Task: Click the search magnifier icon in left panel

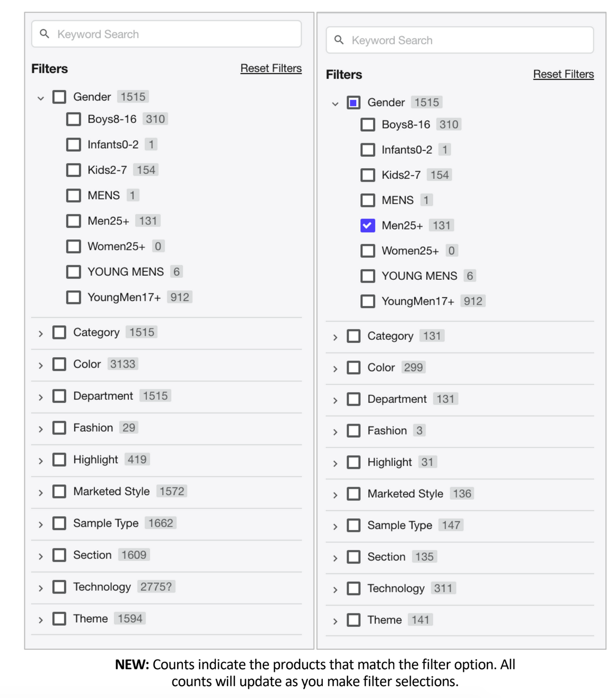Action: tap(45, 34)
